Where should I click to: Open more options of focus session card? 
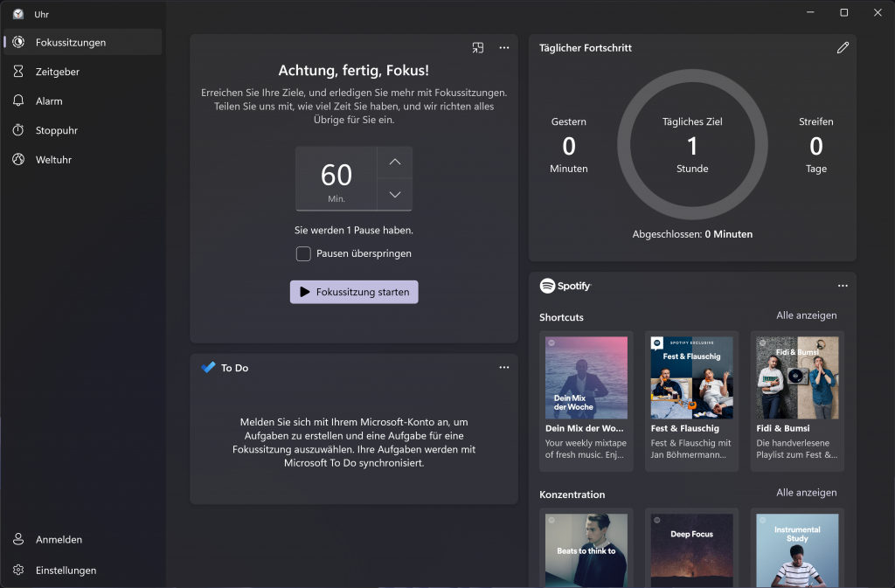[504, 48]
